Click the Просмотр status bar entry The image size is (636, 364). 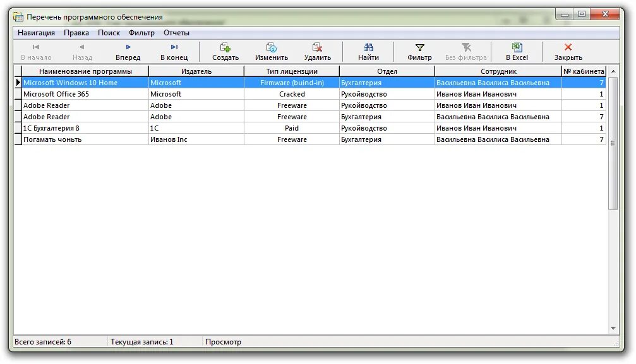[223, 342]
